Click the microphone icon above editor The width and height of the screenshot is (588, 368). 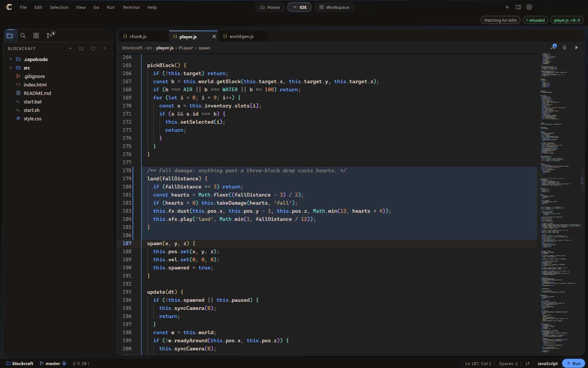click(x=565, y=47)
